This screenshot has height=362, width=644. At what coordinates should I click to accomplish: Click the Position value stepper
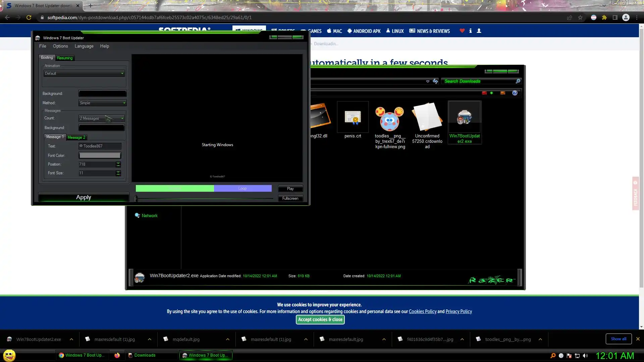118,164
